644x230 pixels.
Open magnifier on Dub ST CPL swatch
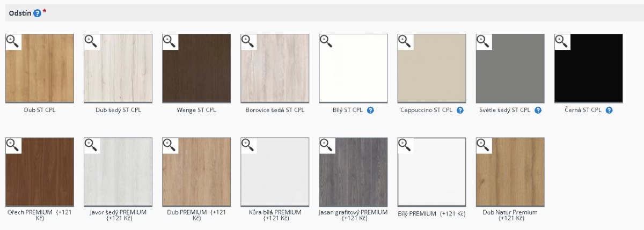click(13, 41)
